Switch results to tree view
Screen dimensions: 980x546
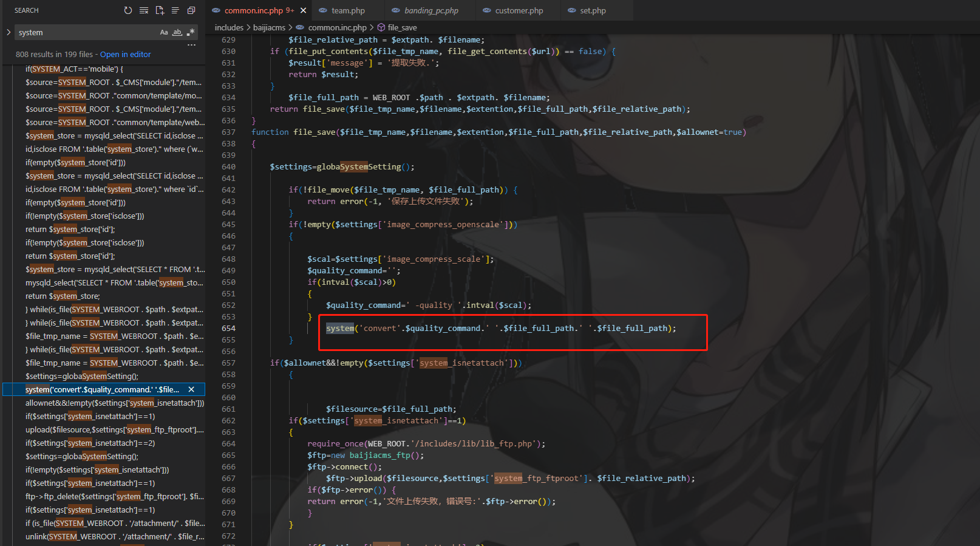(x=175, y=10)
